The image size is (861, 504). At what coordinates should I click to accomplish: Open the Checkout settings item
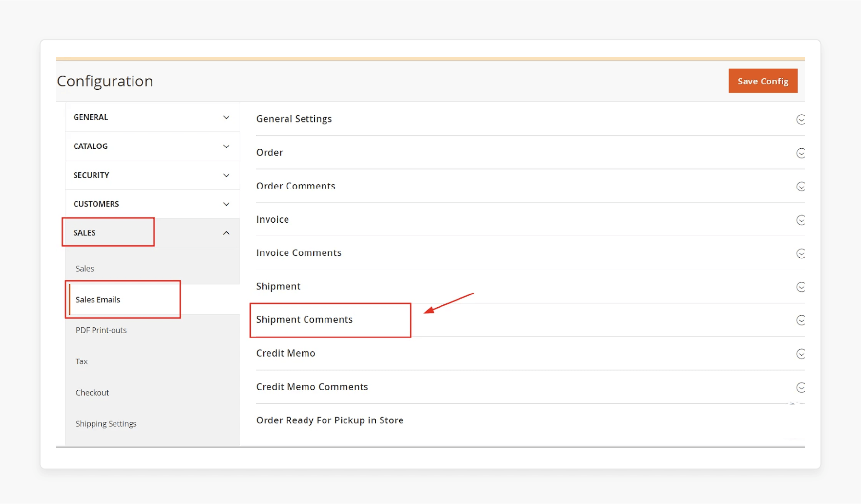point(152,393)
